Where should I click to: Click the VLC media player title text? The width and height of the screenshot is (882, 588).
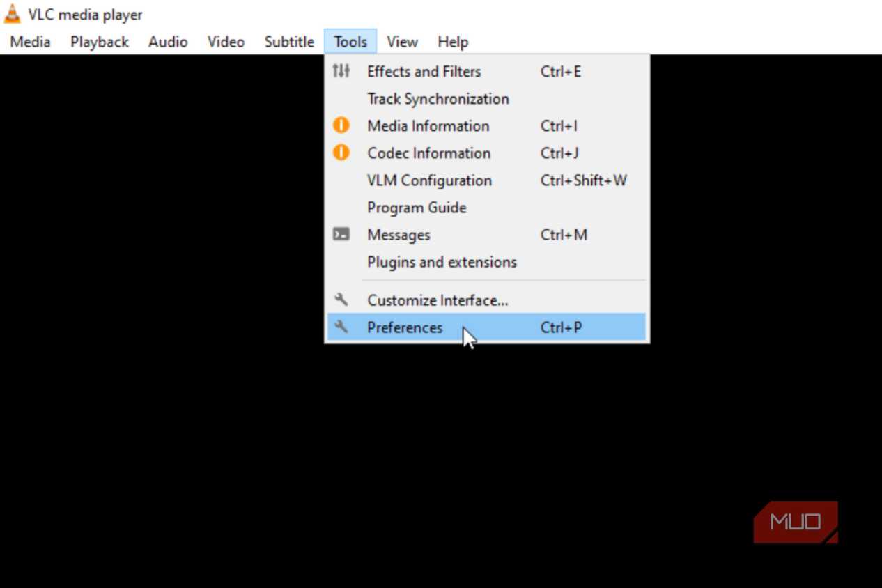[85, 14]
